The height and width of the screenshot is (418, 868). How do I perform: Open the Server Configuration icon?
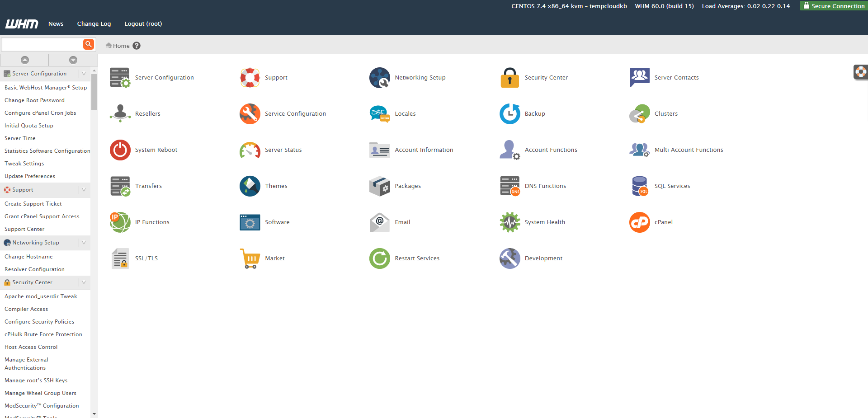click(120, 78)
